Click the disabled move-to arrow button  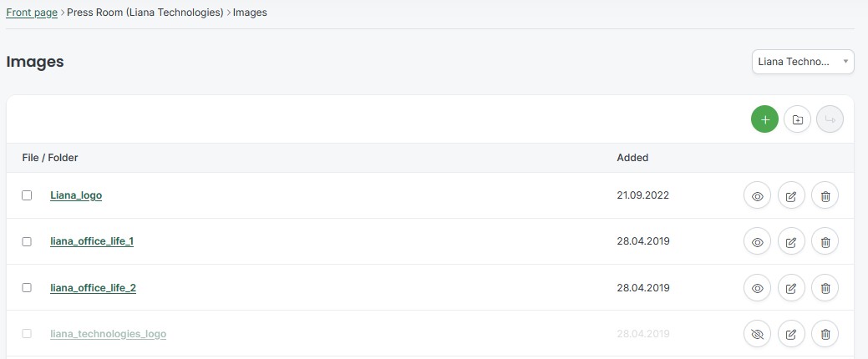(830, 119)
